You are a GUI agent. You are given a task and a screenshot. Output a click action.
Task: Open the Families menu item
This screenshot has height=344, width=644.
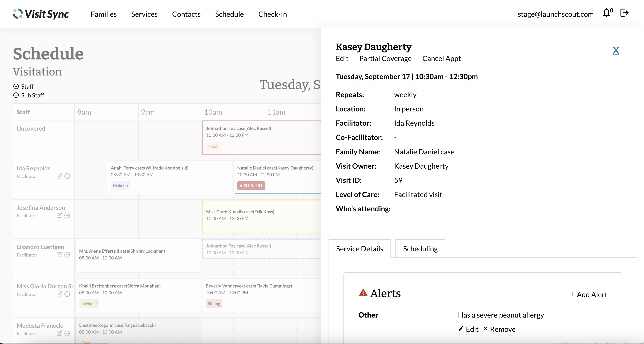[103, 14]
